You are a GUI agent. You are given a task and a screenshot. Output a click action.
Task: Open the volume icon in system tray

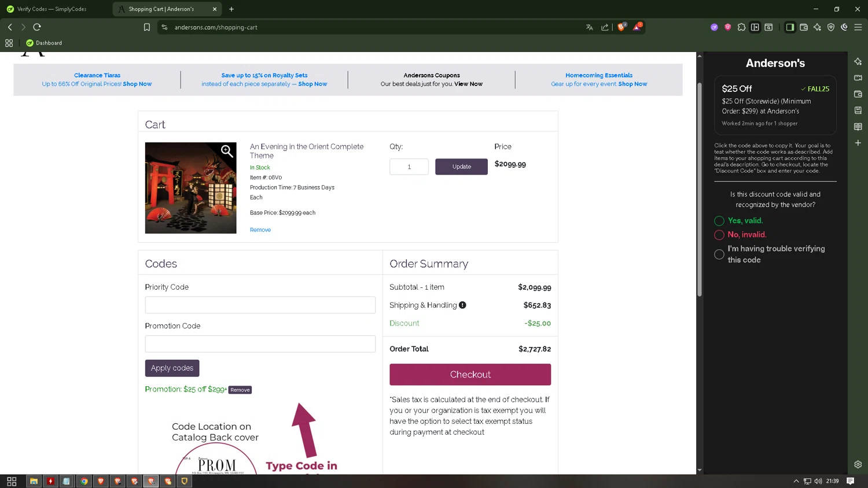[x=818, y=481]
